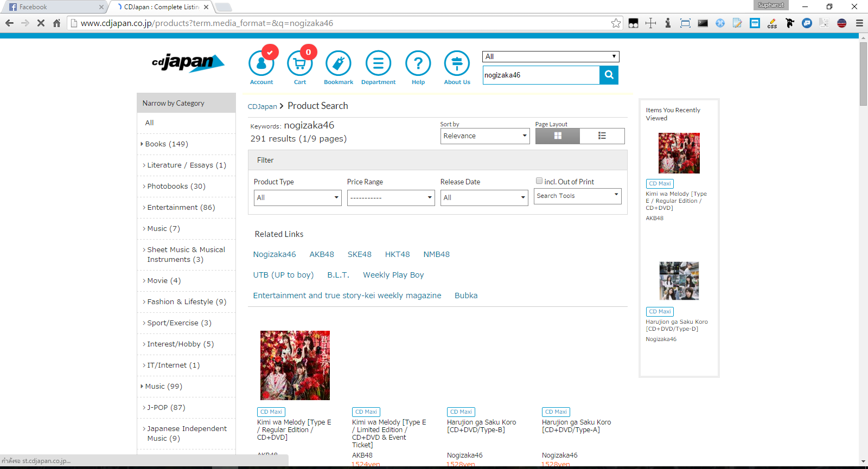Open Harujion ga Saku Koro Type-B title
This screenshot has height=469, width=868.
tap(482, 426)
